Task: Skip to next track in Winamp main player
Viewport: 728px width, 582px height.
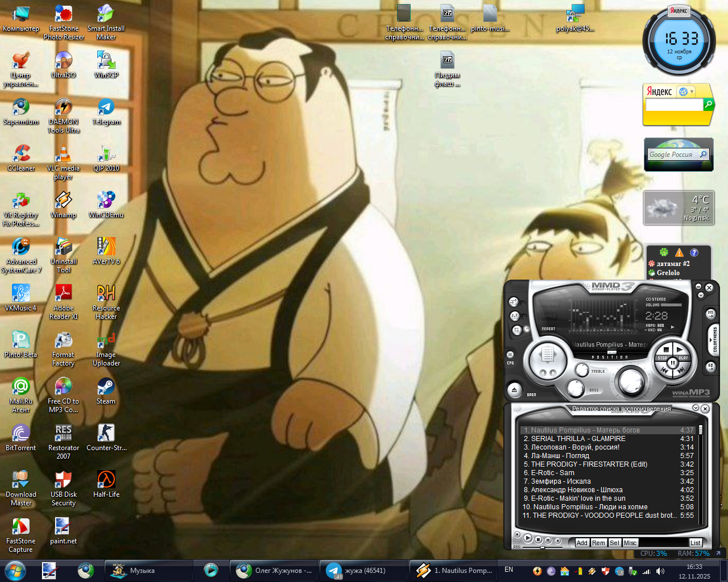Action: point(681,371)
